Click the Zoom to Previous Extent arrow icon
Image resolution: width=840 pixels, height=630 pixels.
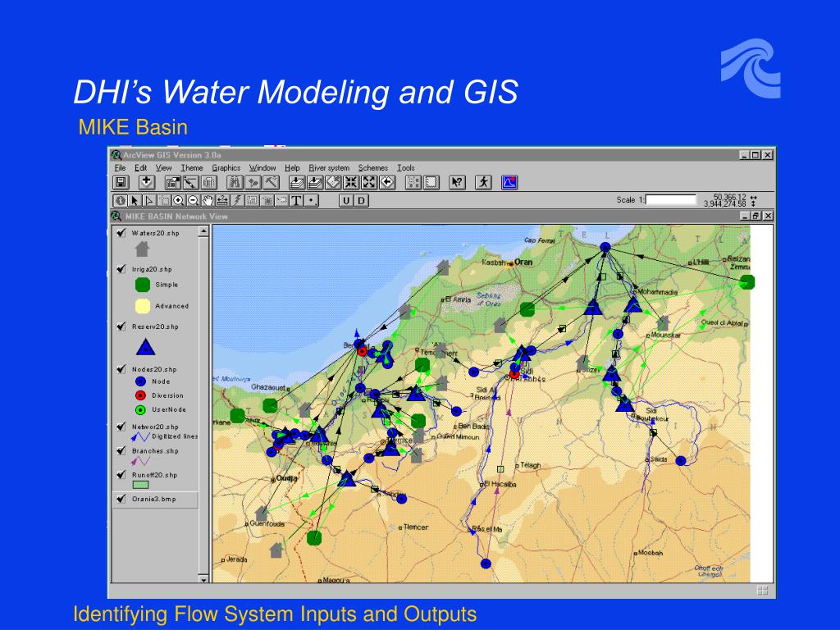pos(387,183)
